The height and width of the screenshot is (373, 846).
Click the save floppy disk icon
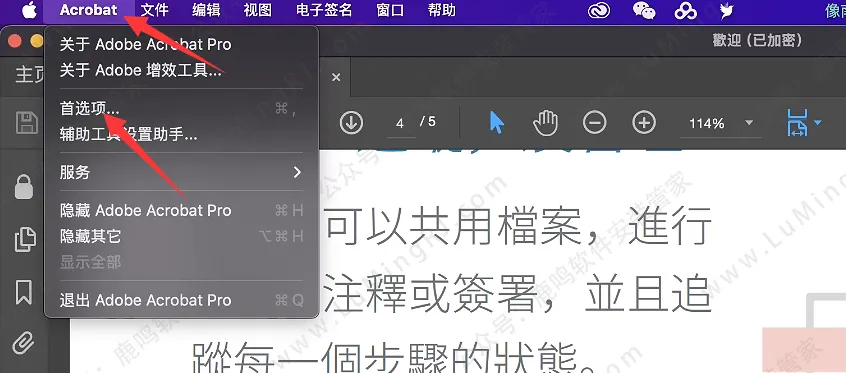click(x=26, y=123)
